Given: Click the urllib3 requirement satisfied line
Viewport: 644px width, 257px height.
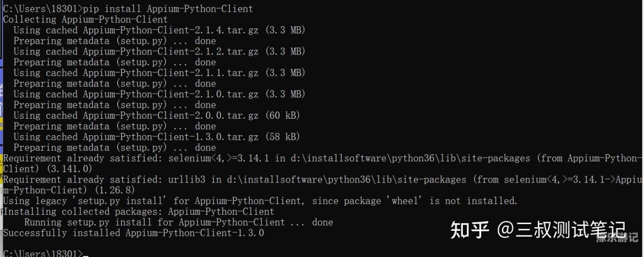Looking at the screenshot, I should tap(323, 185).
